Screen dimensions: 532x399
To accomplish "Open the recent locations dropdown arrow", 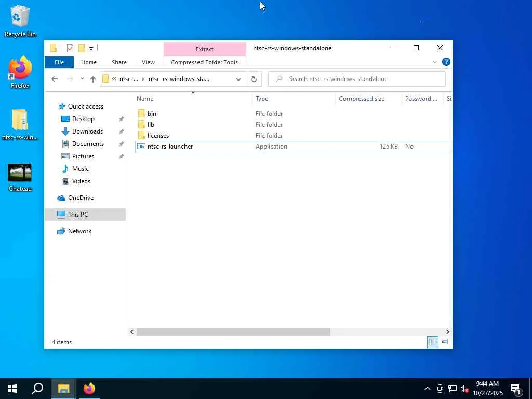I will pyautogui.click(x=82, y=79).
